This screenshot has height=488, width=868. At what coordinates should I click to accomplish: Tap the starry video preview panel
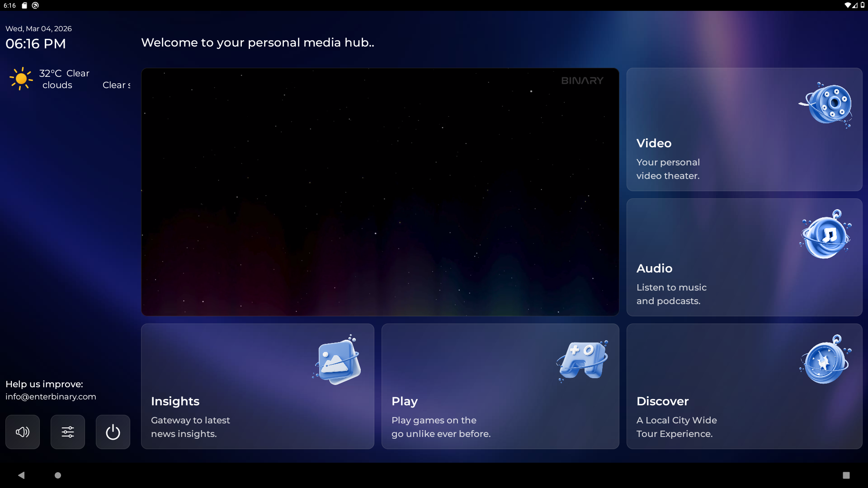point(380,192)
